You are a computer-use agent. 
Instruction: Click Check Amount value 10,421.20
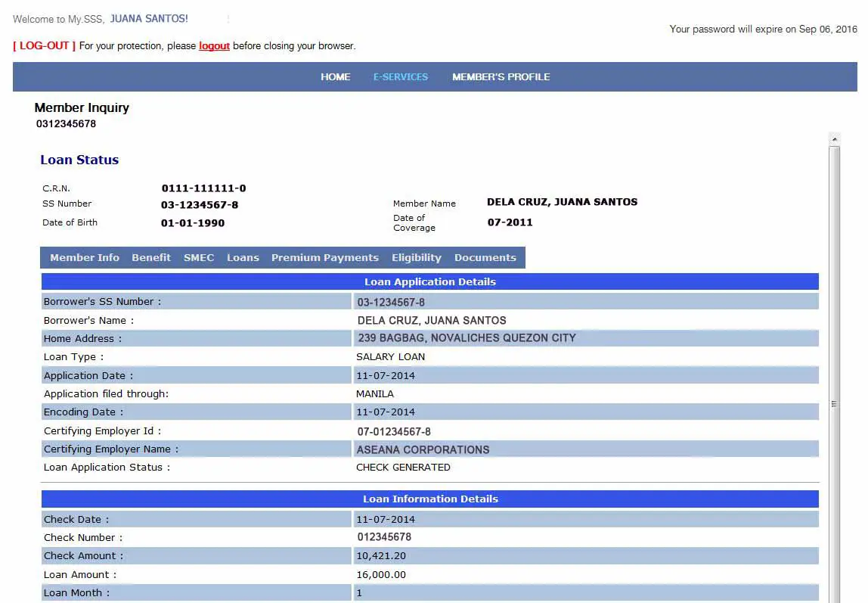[x=381, y=556]
